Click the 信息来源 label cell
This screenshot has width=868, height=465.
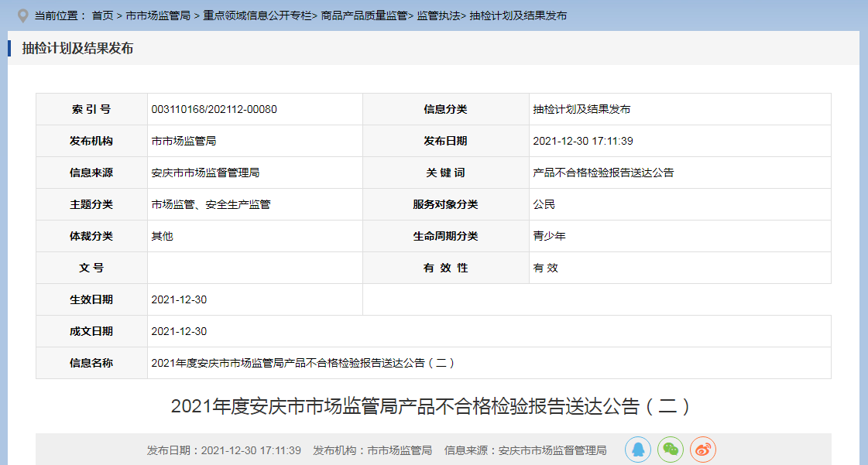(x=91, y=173)
